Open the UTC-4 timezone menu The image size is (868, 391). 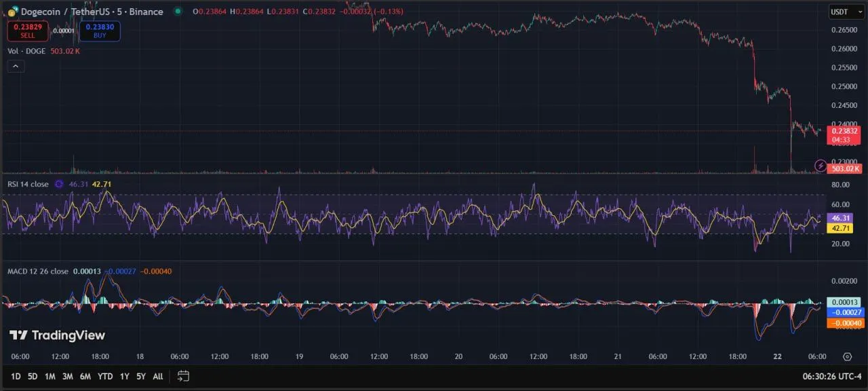832,375
